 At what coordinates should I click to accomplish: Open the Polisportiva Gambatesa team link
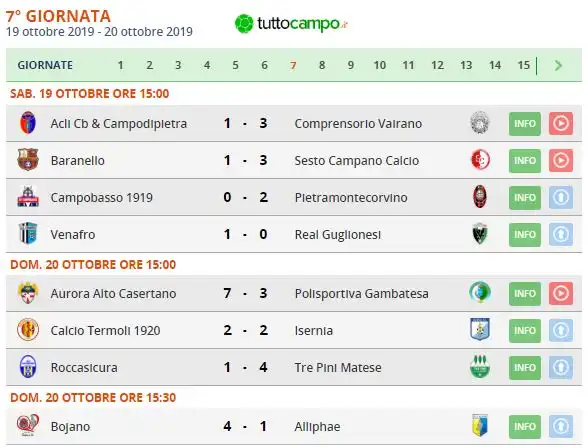tap(362, 294)
